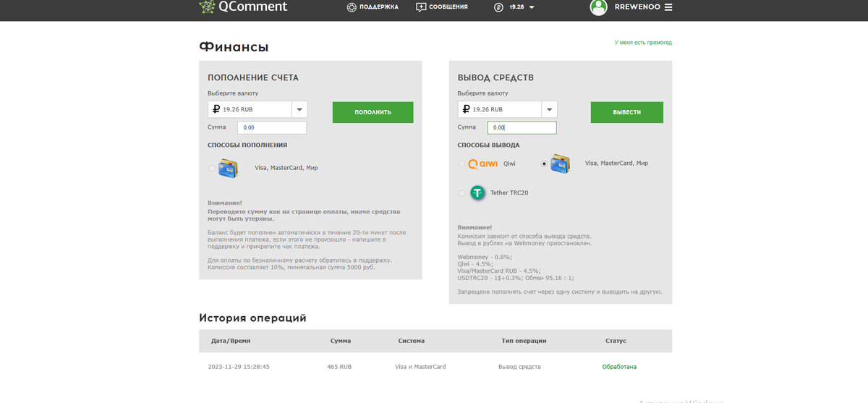Click the Сумма field in withdrawal panel
Screen dimensions: 868x403
tap(522, 127)
